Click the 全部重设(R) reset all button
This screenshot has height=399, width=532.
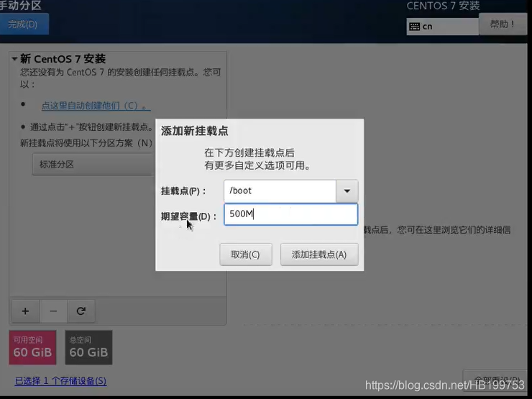pyautogui.click(x=497, y=380)
